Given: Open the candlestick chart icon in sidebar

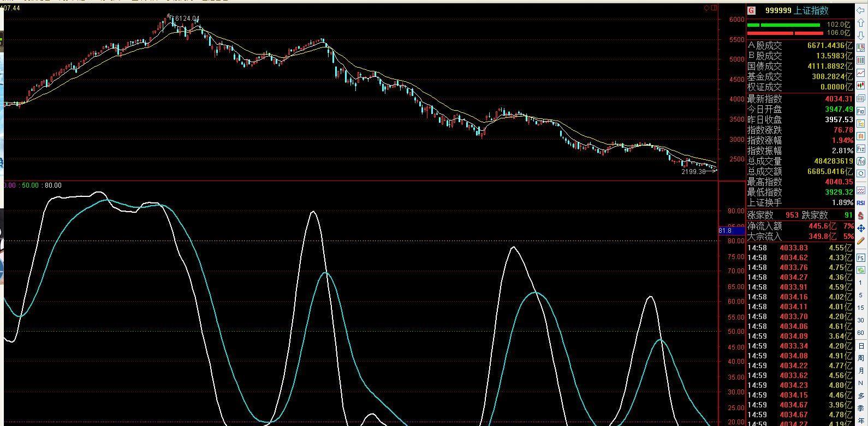Looking at the screenshot, I should point(861,86).
